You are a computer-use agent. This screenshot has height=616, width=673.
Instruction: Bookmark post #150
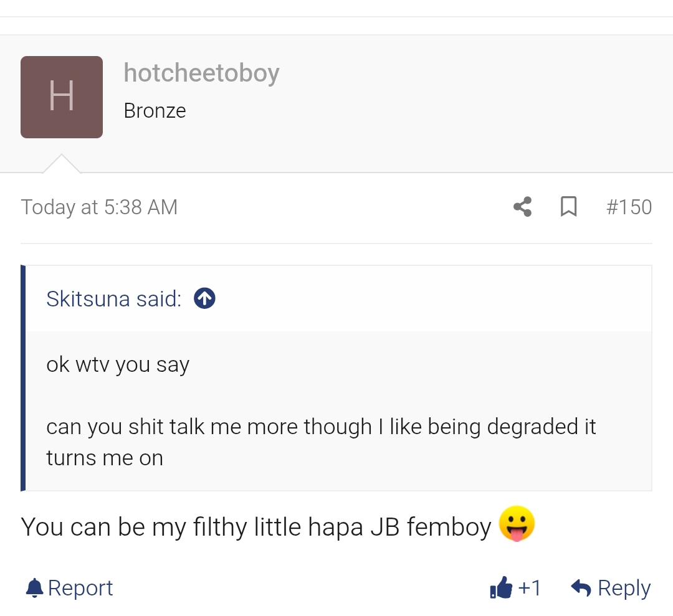pyautogui.click(x=568, y=207)
